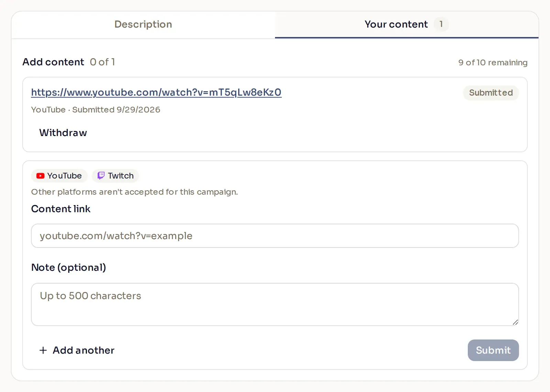Viewport: 550px width, 392px height.
Task: Click the 'Add content' heading
Action: pos(53,62)
